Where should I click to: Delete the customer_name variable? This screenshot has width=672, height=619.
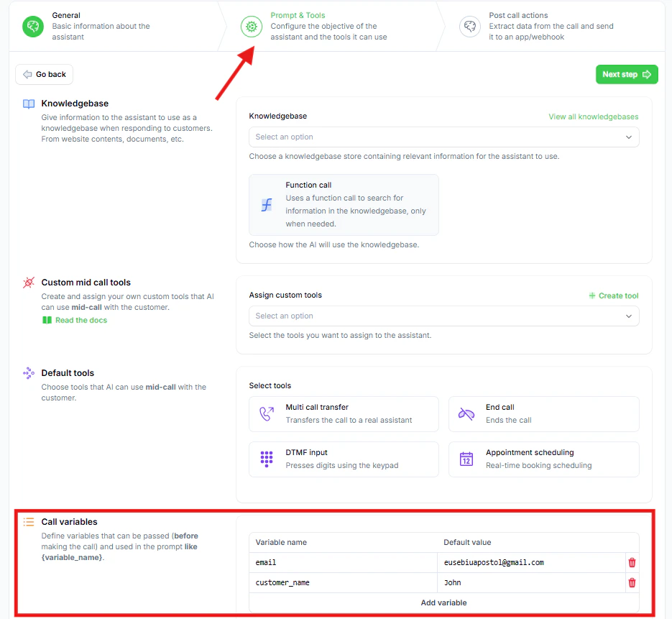(x=632, y=582)
